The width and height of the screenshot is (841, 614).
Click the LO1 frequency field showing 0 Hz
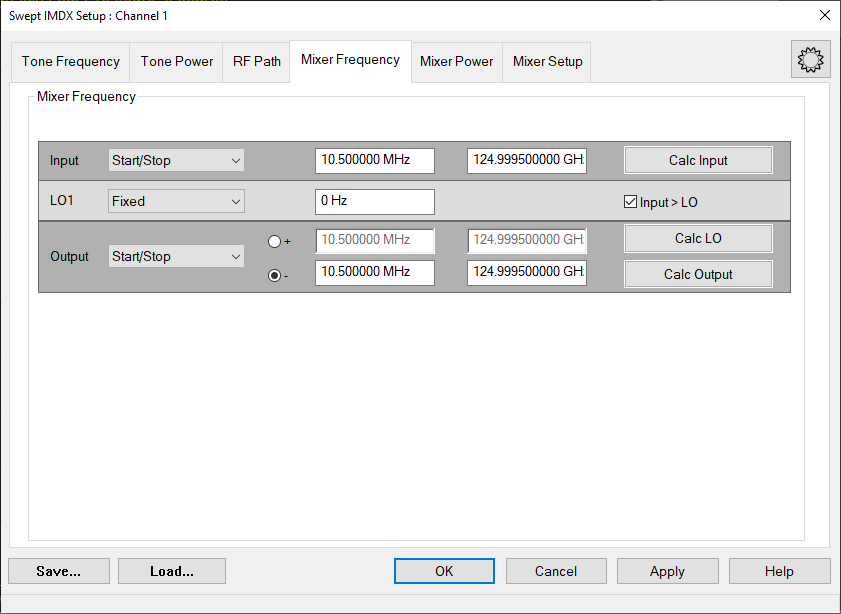pyautogui.click(x=374, y=201)
